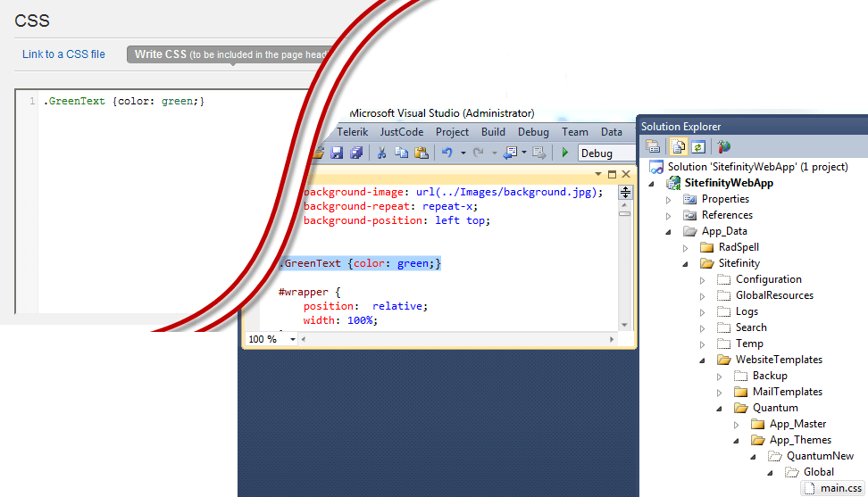Click the MailTemplates folder icon

pos(740,392)
